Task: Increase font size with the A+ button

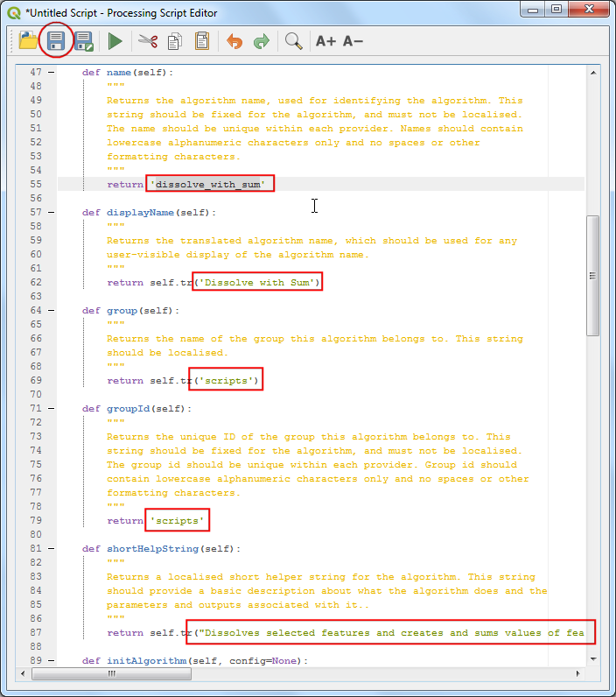Action: pyautogui.click(x=325, y=41)
